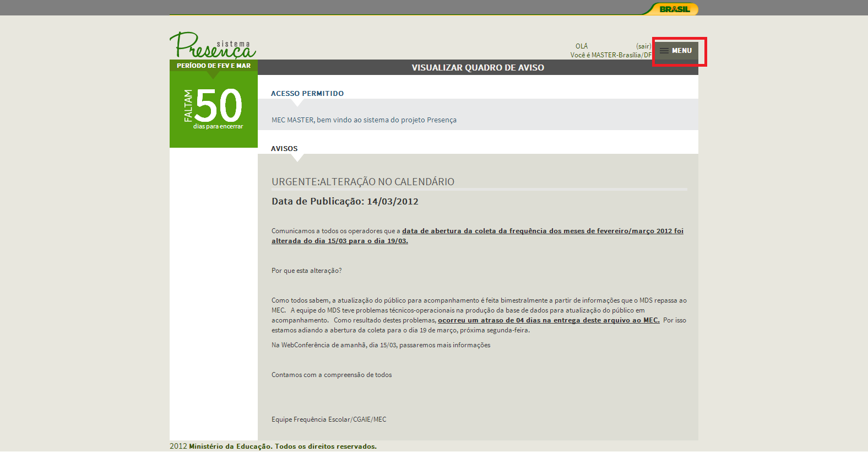
Task: Click 'PERÍODO DE FEV E MAR' label
Action: [214, 66]
